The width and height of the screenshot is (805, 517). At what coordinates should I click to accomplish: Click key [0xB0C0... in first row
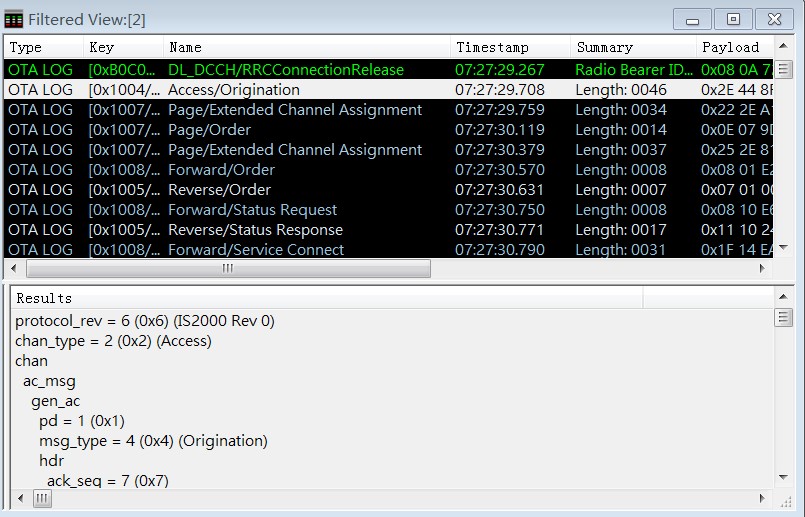121,69
